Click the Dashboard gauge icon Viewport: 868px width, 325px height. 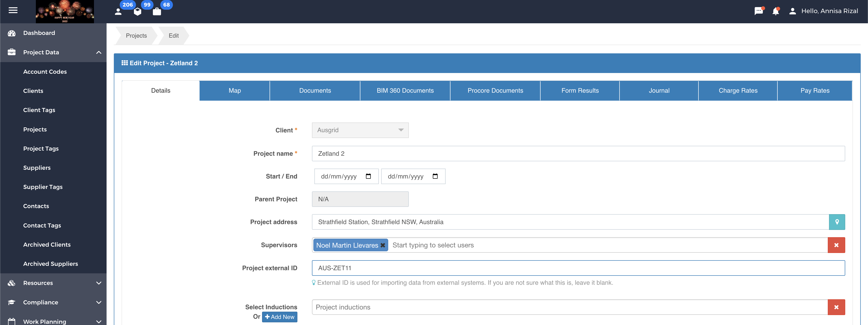[12, 33]
